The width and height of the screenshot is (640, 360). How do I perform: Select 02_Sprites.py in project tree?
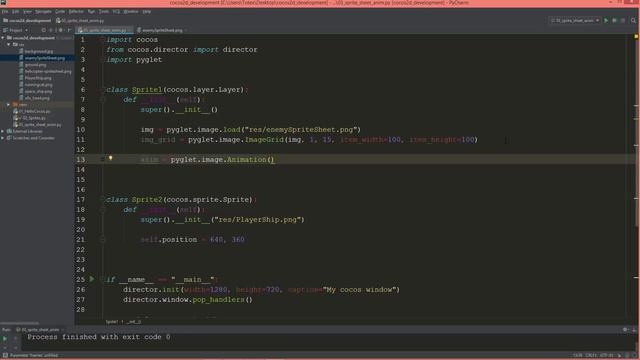click(x=32, y=118)
